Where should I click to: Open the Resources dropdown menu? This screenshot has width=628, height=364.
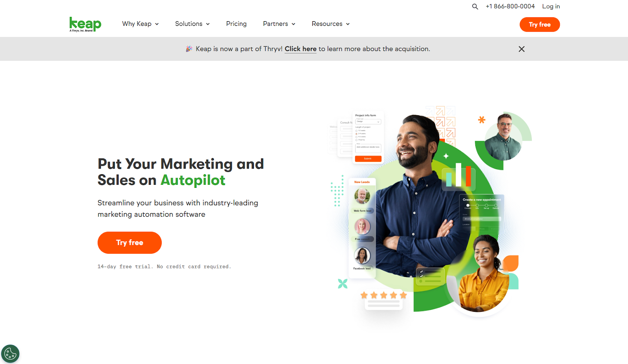pos(331,24)
